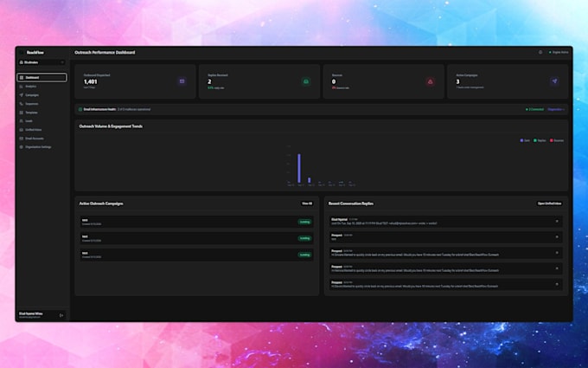Click the mail icon on the Outbound Dispatched card
This screenshot has width=588, height=368.
(x=182, y=81)
